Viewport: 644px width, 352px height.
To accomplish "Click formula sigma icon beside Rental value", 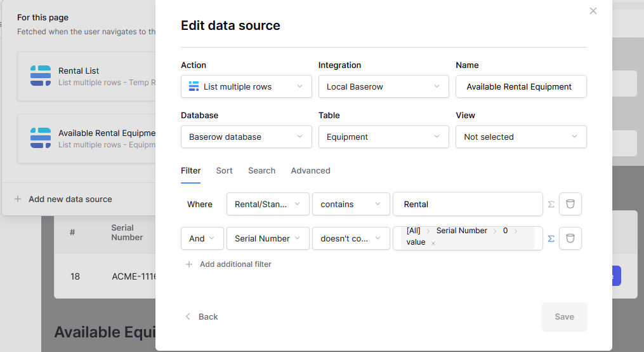I will pos(551,205).
